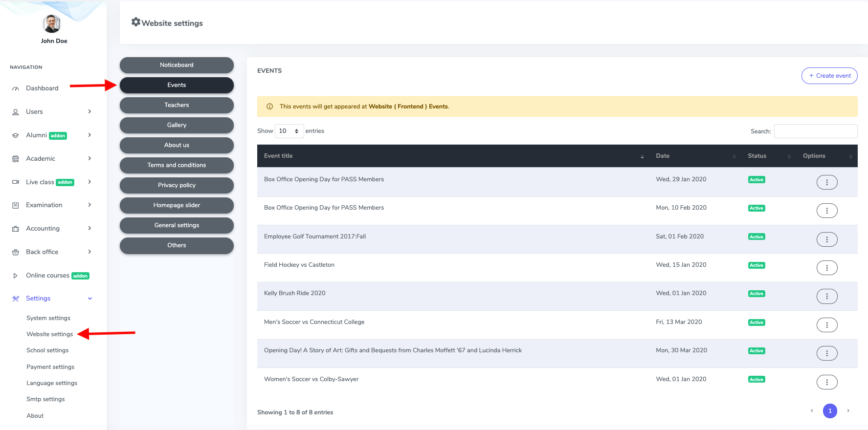Expand the Academic menu chevron
The width and height of the screenshot is (868, 430).
point(89,158)
